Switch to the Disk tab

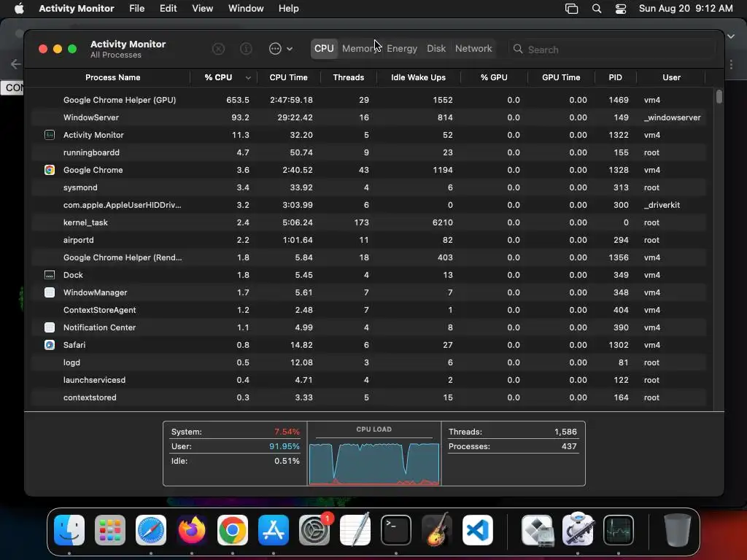pos(436,49)
